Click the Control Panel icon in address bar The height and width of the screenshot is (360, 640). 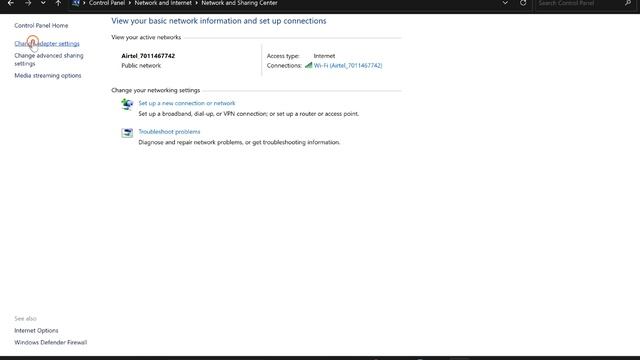(x=76, y=3)
